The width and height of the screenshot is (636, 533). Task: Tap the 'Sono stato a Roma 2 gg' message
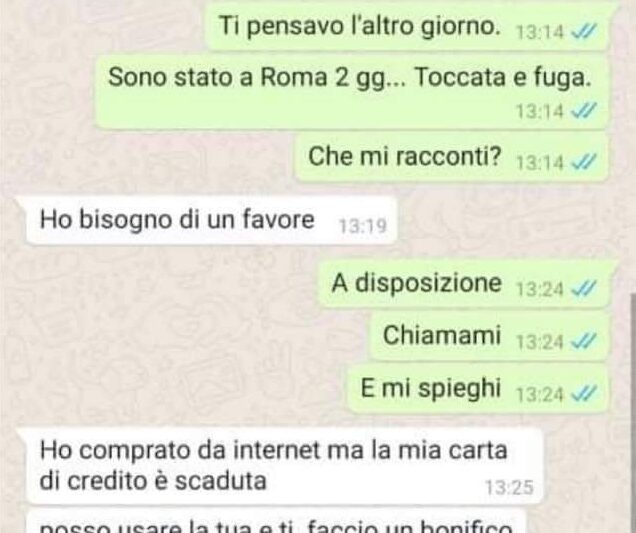pos(352,92)
